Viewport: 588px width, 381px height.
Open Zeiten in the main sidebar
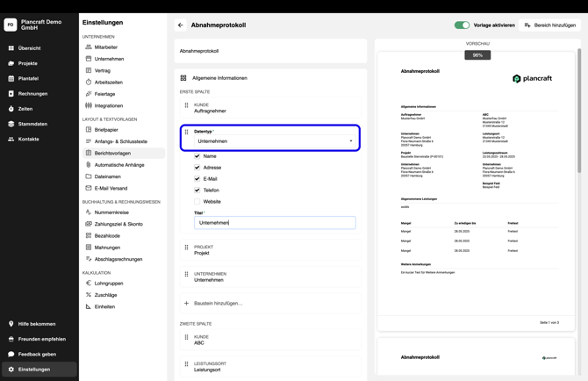coord(39,109)
